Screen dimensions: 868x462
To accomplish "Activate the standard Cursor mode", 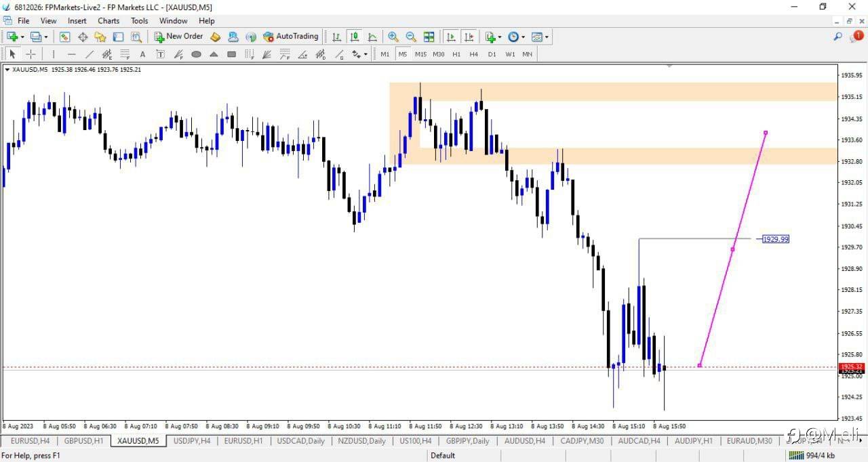I will click(x=12, y=54).
